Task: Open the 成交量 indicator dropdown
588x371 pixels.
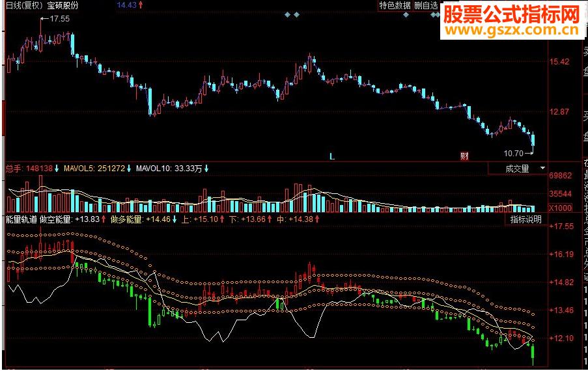Action: (518, 169)
